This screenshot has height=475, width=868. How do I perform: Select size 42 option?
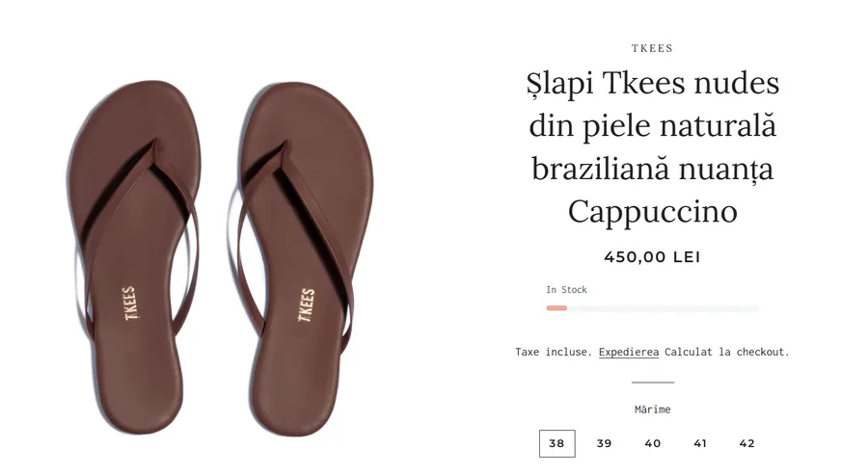point(747,443)
